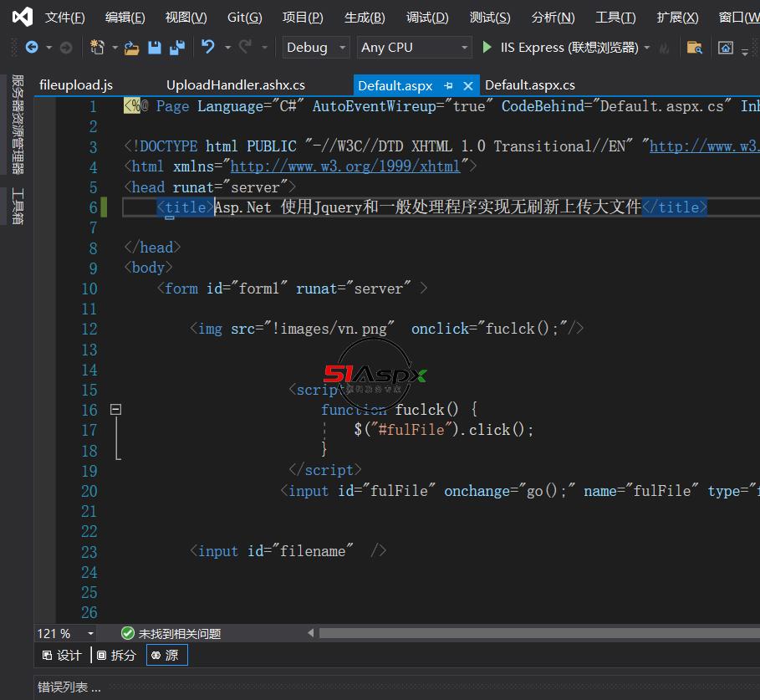Screen dimensions: 760x700
Task: Click the horizontal scrollbar thumb
Action: tap(539, 633)
